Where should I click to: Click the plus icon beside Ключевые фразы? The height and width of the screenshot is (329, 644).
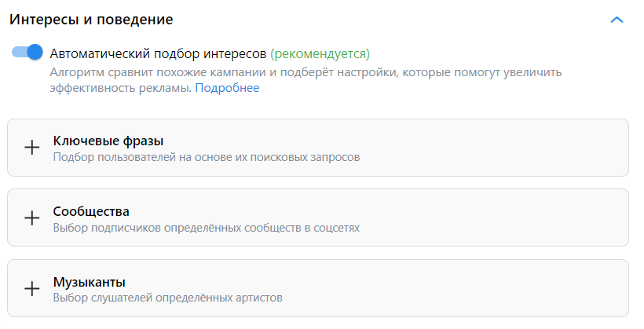(32, 148)
